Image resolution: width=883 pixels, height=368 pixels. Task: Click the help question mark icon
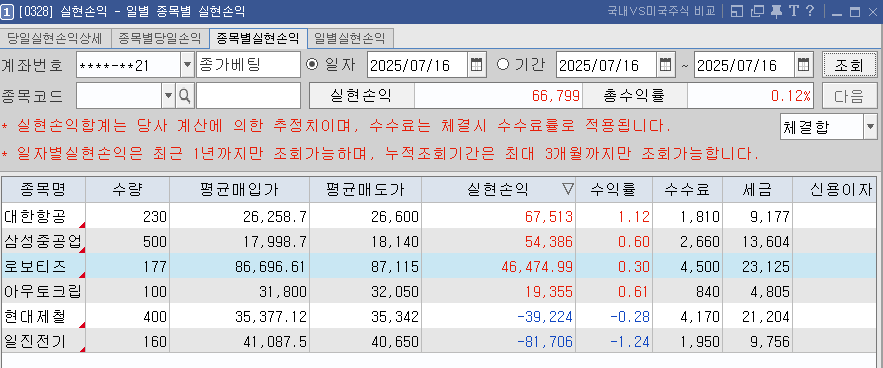point(810,11)
